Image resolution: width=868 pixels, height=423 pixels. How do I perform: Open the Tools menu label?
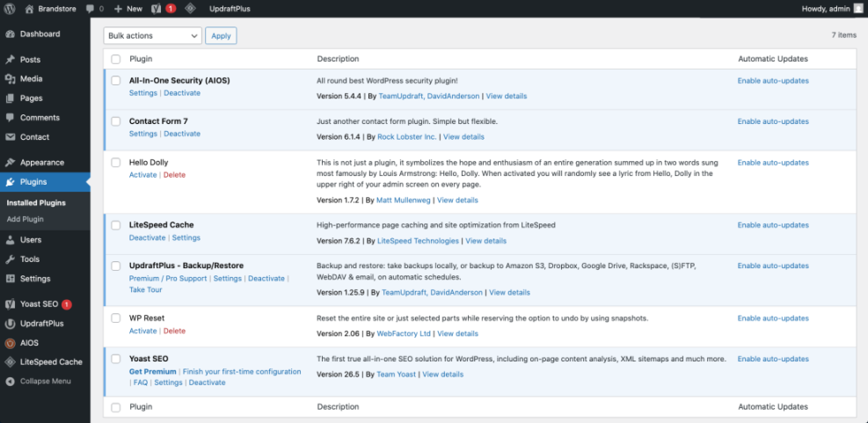click(x=30, y=259)
